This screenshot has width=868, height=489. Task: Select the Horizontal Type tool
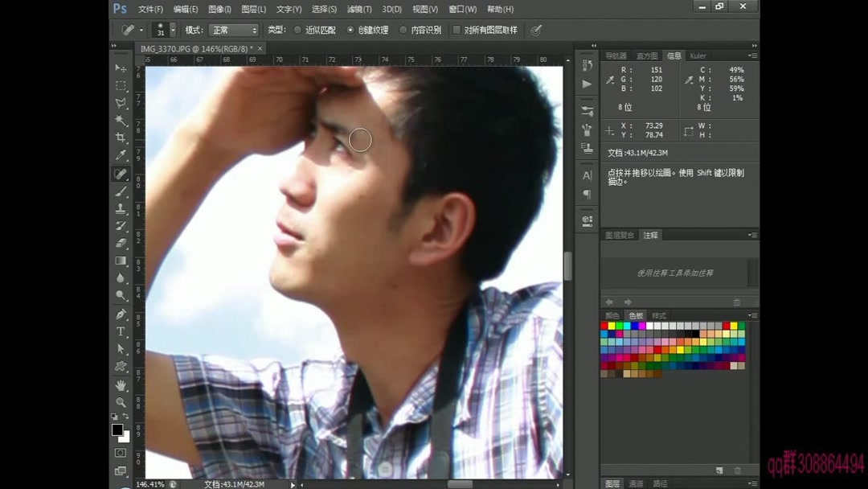[x=122, y=331]
